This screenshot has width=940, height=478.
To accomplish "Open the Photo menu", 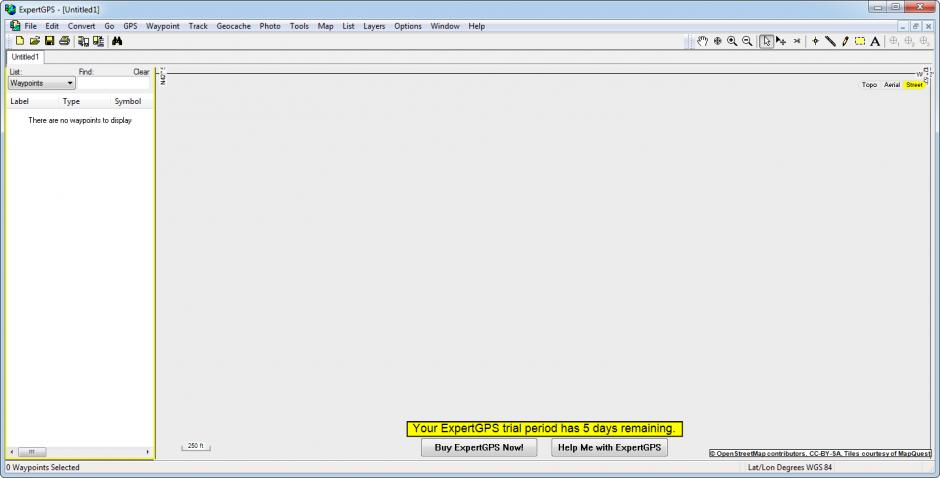I will point(270,26).
